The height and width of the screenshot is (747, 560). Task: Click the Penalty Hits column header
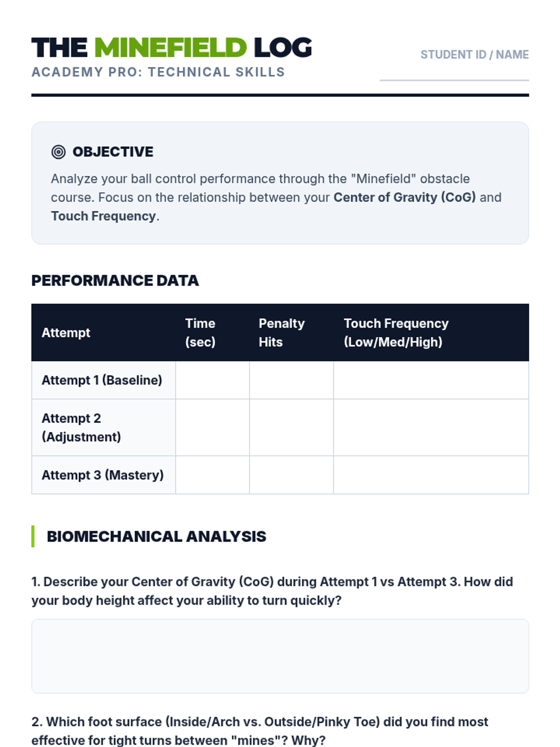tap(281, 332)
